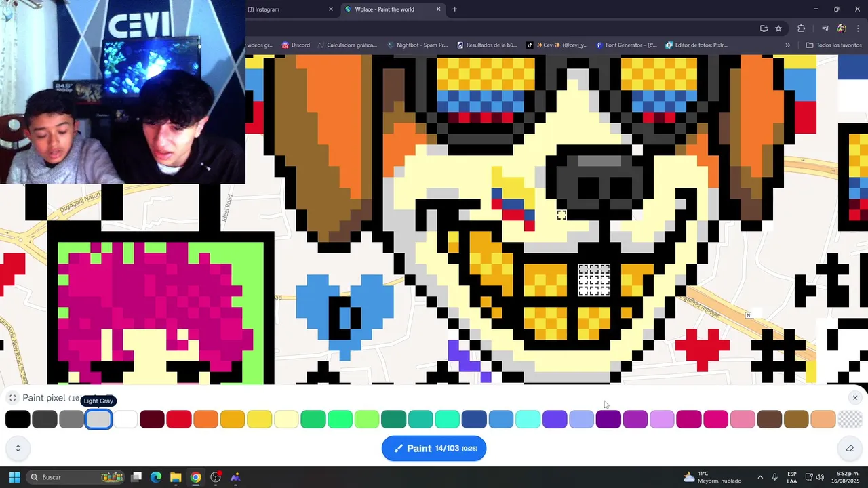The height and width of the screenshot is (488, 868).
Task: Open a new browser tab
Action: point(454,9)
